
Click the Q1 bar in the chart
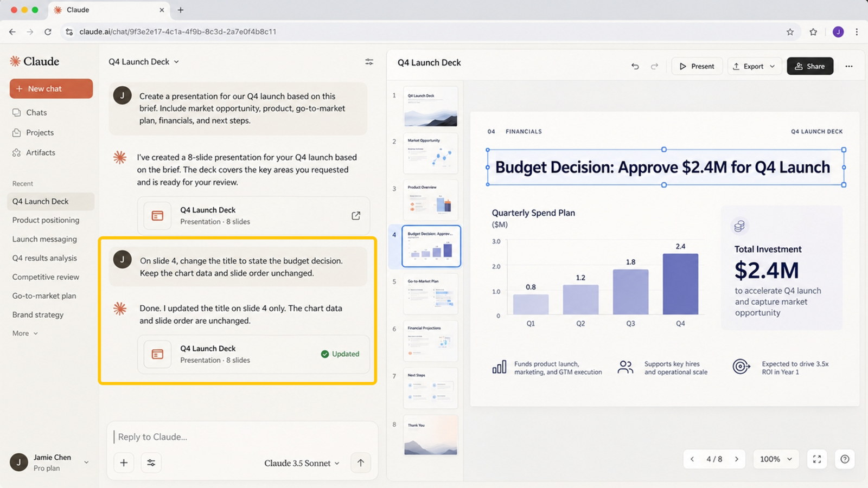click(x=531, y=305)
